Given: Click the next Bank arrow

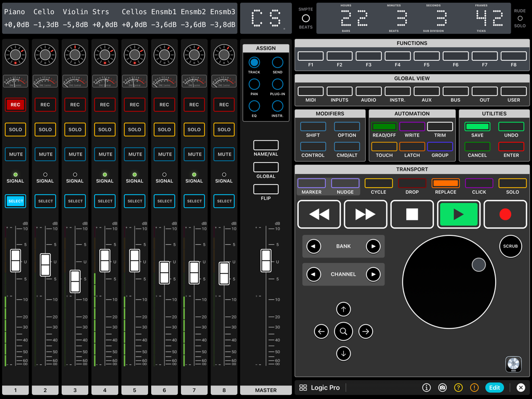Looking at the screenshot, I should click(x=374, y=246).
